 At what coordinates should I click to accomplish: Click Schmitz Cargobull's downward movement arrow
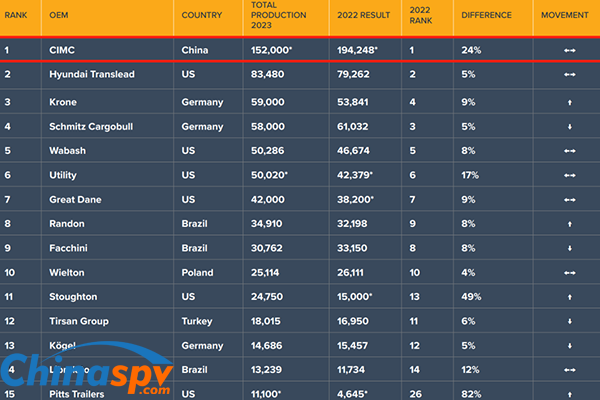pos(570,127)
